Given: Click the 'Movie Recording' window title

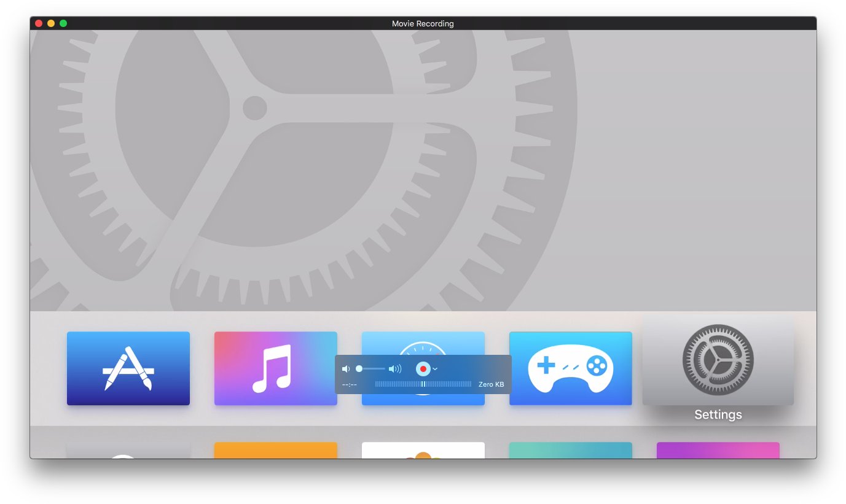Looking at the screenshot, I should coord(423,23).
